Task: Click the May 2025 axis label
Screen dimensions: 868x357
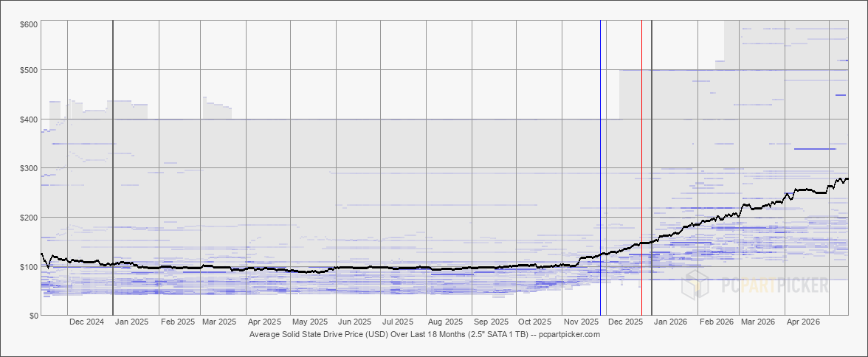Action: [x=310, y=322]
